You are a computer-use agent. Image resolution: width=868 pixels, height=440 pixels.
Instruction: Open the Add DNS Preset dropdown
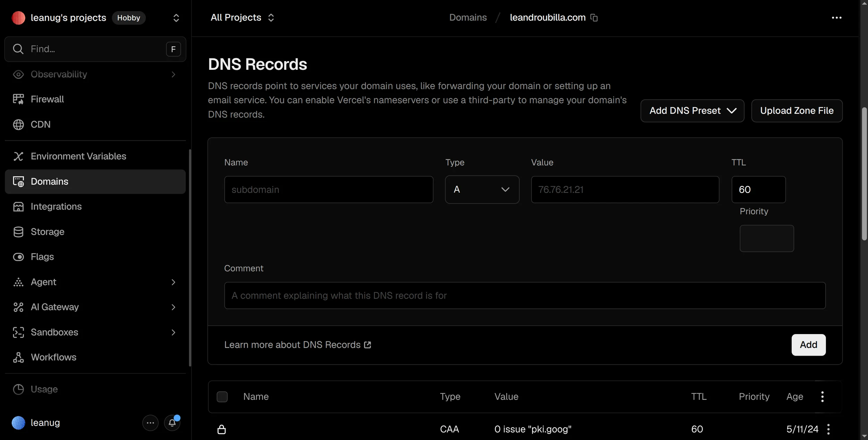[692, 111]
